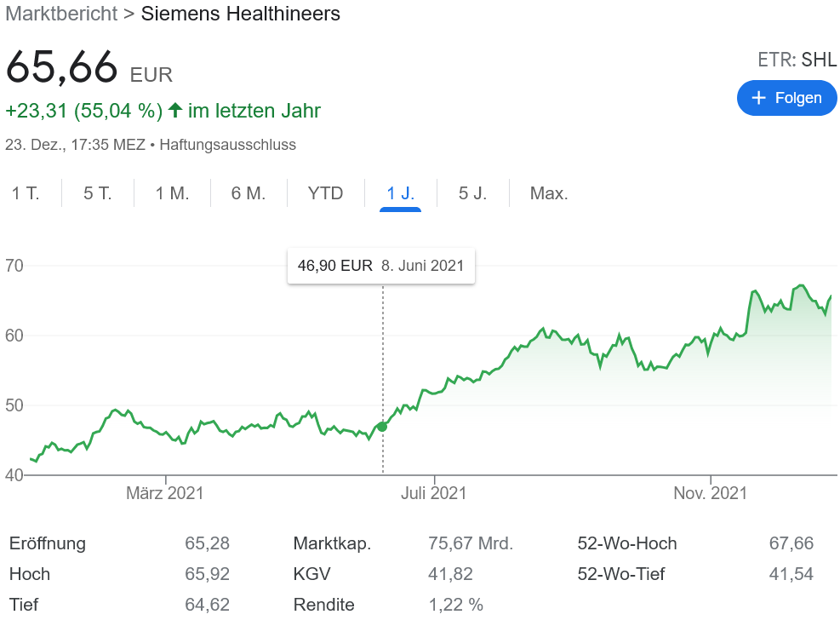Click the plus icon in Folgen button
The height and width of the screenshot is (626, 840).
coord(760,98)
